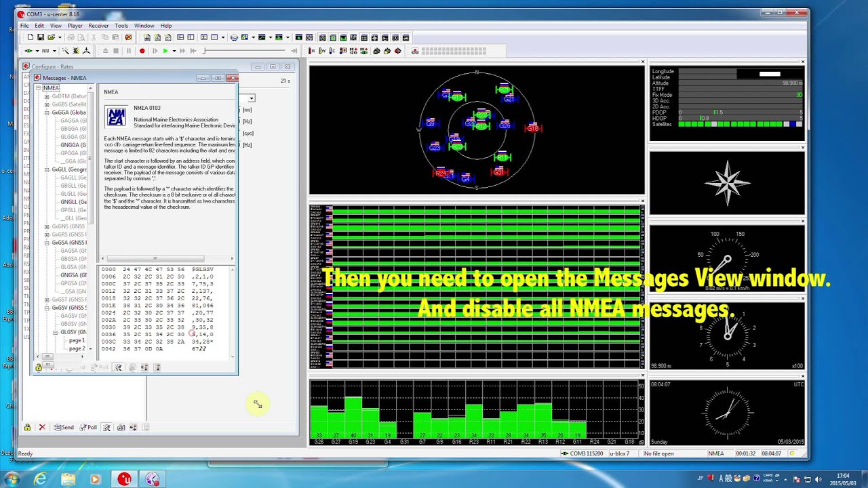Click the Internet Explorer taskbar icon
Screen dimensions: 868x488
pos(41,479)
